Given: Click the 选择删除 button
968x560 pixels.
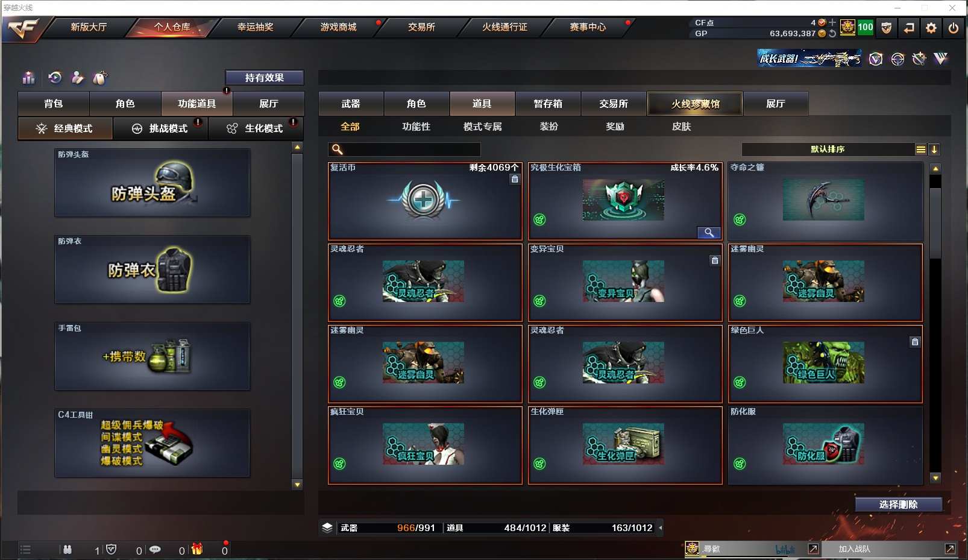Looking at the screenshot, I should 898,505.
